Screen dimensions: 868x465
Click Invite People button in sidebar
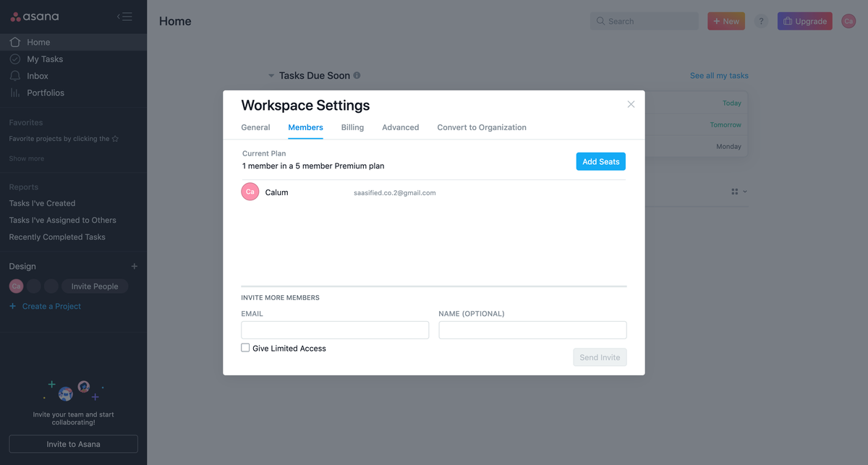95,286
